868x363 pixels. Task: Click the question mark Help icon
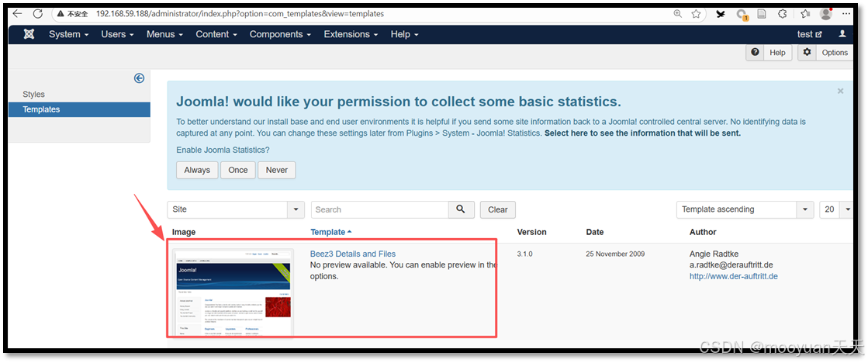coord(755,52)
